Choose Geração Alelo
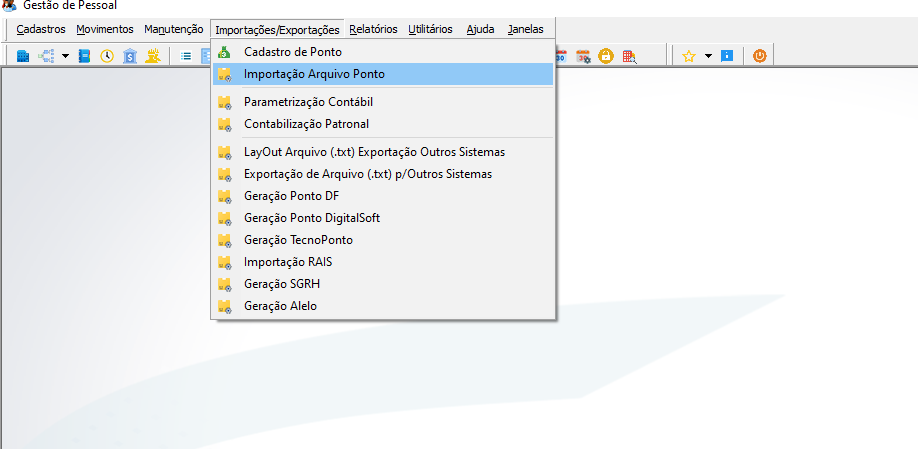 [383, 306]
